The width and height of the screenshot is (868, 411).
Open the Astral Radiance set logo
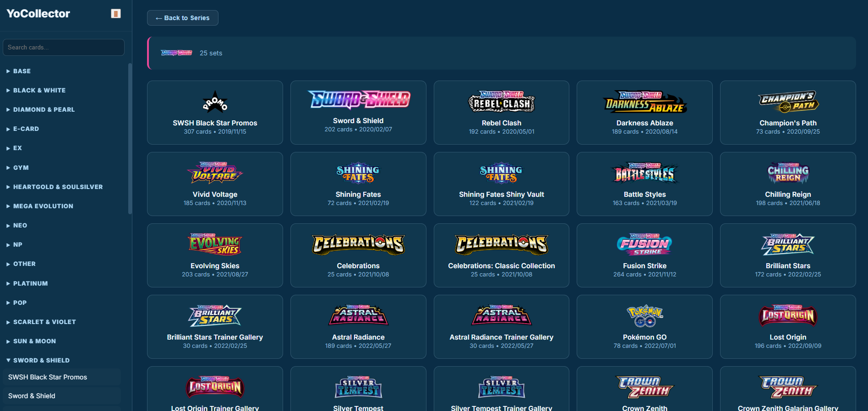click(x=358, y=316)
